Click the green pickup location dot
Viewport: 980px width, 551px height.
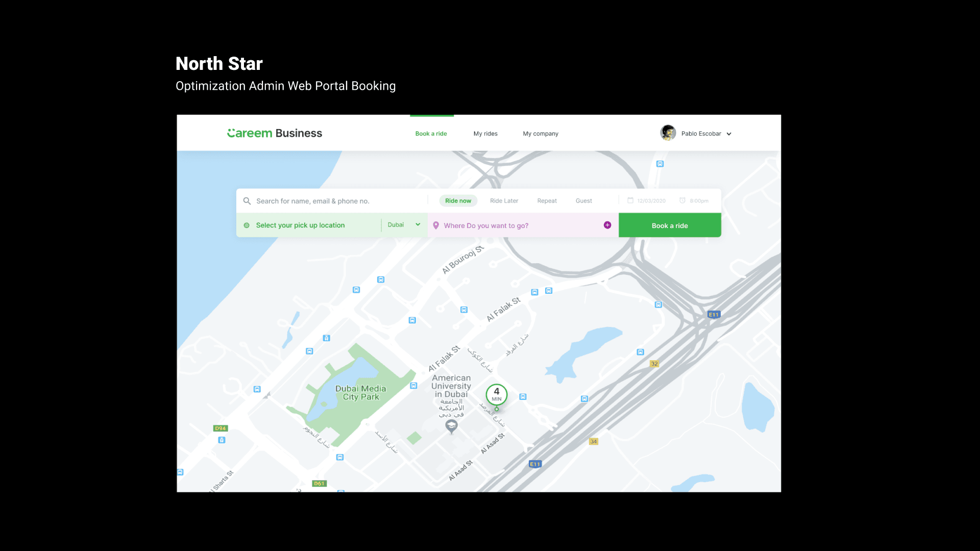pos(247,225)
